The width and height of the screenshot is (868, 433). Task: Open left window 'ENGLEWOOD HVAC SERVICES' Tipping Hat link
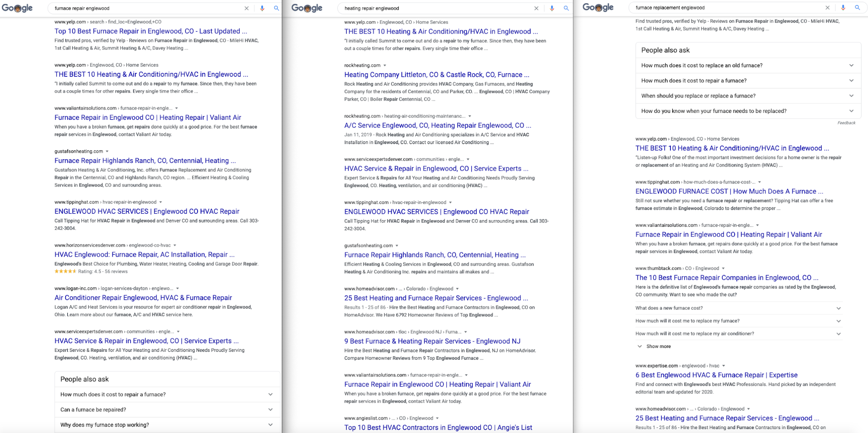(147, 211)
